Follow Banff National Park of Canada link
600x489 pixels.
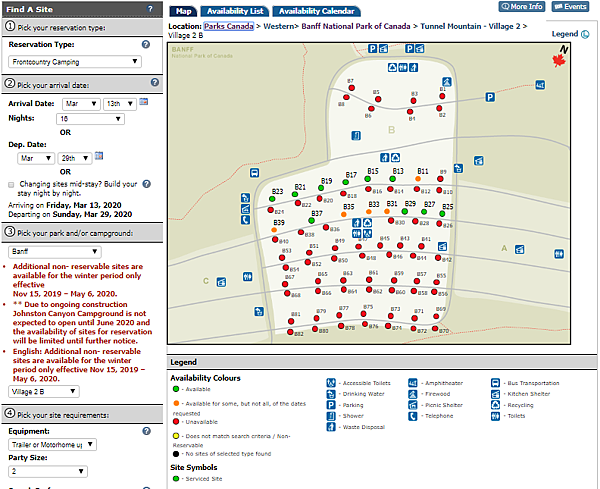click(x=355, y=26)
